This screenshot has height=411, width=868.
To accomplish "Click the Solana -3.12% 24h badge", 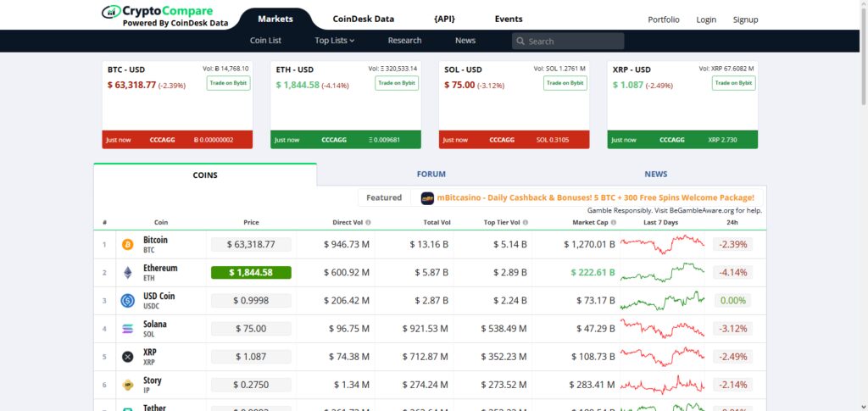I will point(733,329).
